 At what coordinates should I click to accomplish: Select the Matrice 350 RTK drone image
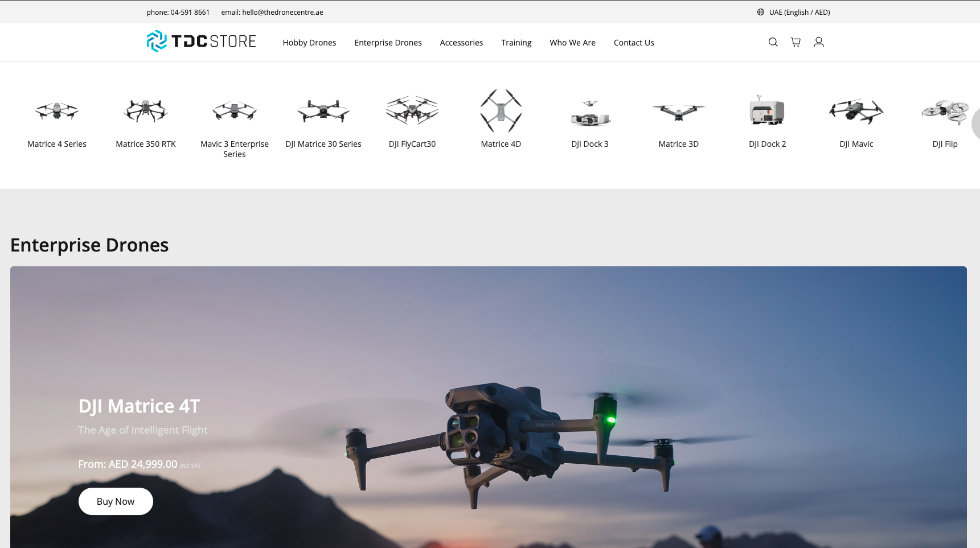pyautogui.click(x=146, y=110)
